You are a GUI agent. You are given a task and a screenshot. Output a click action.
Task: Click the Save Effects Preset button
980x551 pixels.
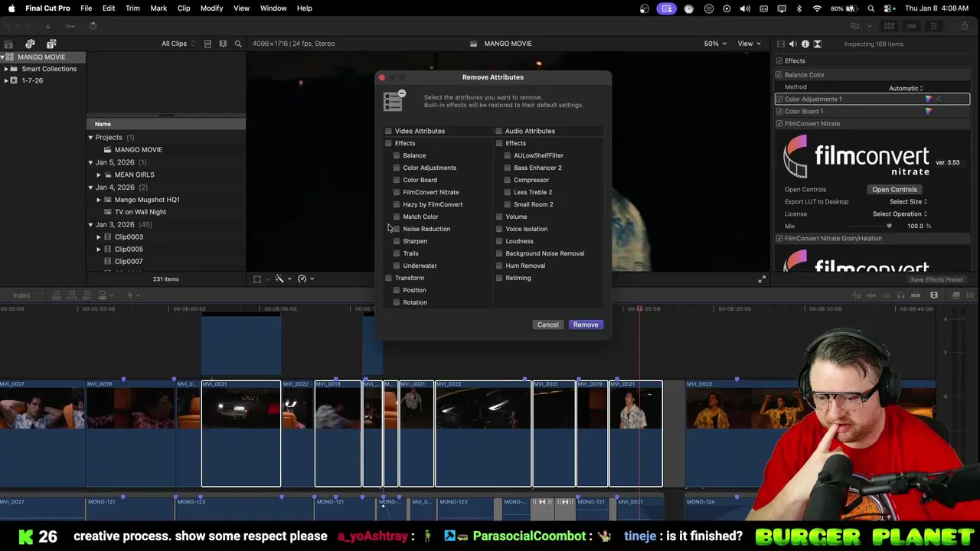coord(936,280)
